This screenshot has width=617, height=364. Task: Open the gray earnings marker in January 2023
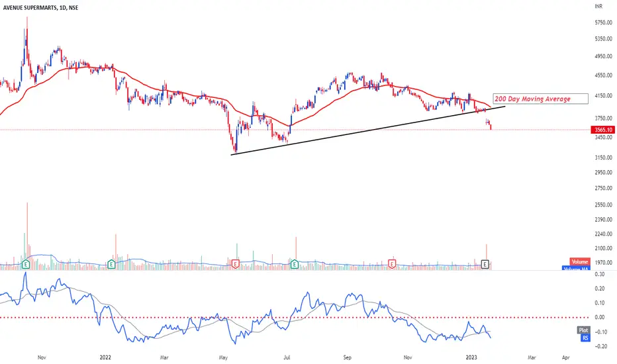click(485, 264)
